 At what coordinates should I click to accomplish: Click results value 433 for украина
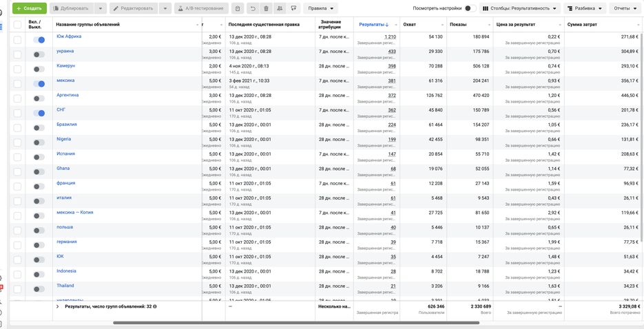coord(392,52)
